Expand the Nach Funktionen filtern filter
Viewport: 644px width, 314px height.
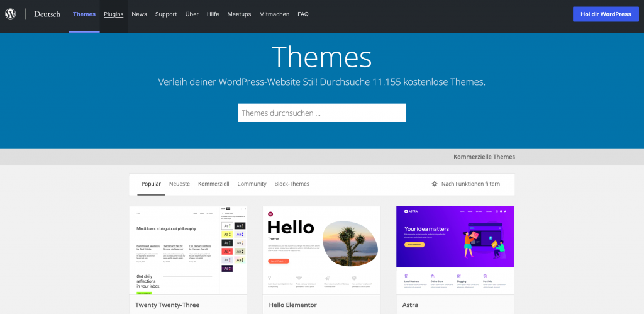point(470,184)
